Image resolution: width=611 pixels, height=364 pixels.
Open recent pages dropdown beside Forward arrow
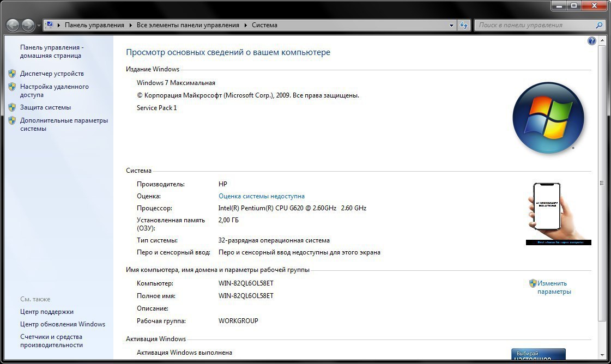tap(39, 26)
